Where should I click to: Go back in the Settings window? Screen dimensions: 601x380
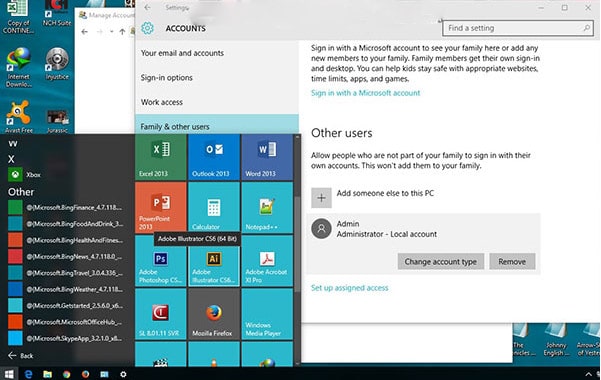tap(147, 8)
